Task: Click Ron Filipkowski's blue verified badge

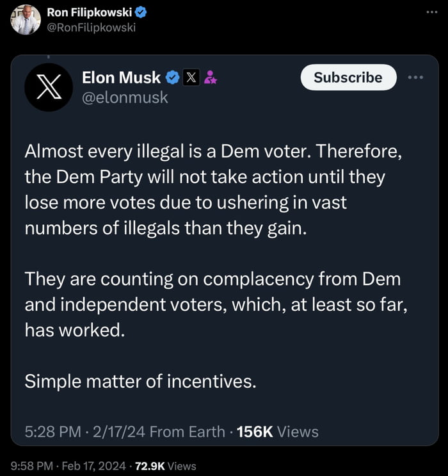Action: tap(141, 12)
